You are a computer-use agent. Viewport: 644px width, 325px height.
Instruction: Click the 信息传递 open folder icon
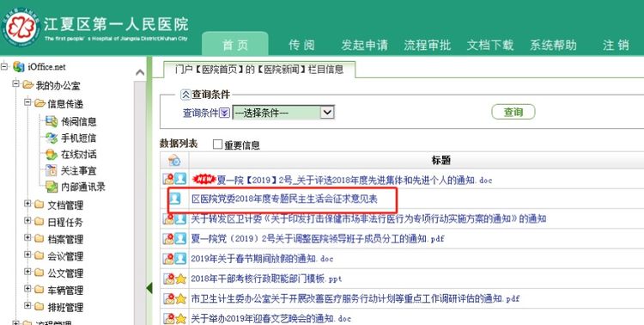coord(39,103)
